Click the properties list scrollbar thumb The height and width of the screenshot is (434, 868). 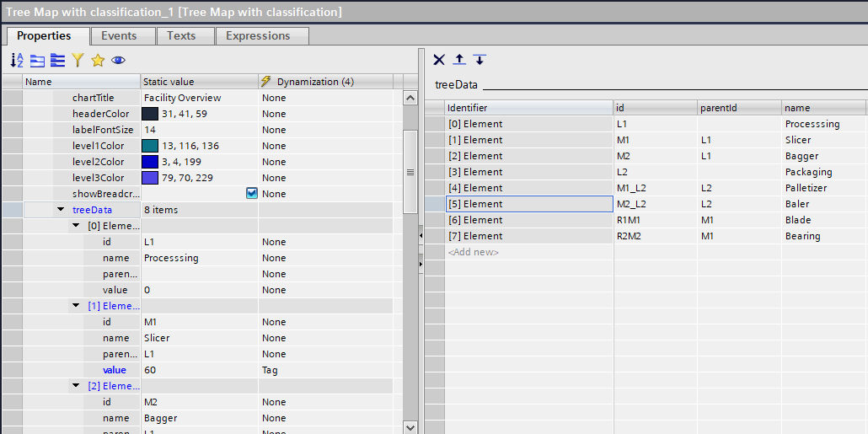coord(410,172)
